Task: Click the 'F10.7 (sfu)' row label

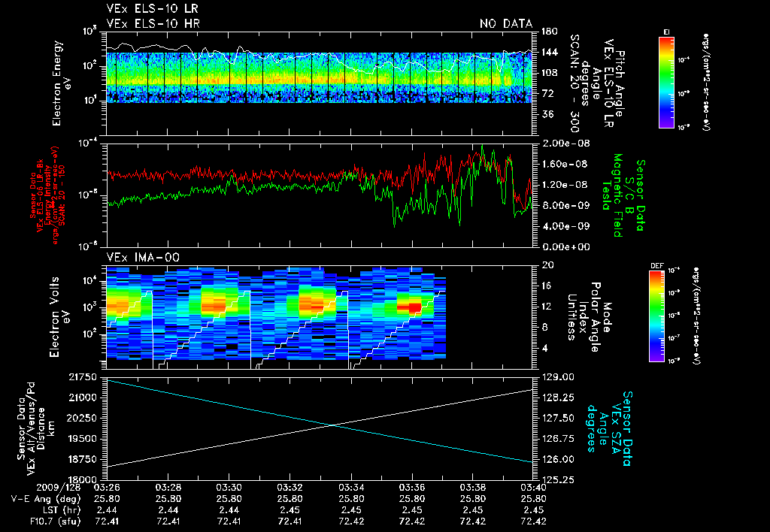Action: click(54, 521)
